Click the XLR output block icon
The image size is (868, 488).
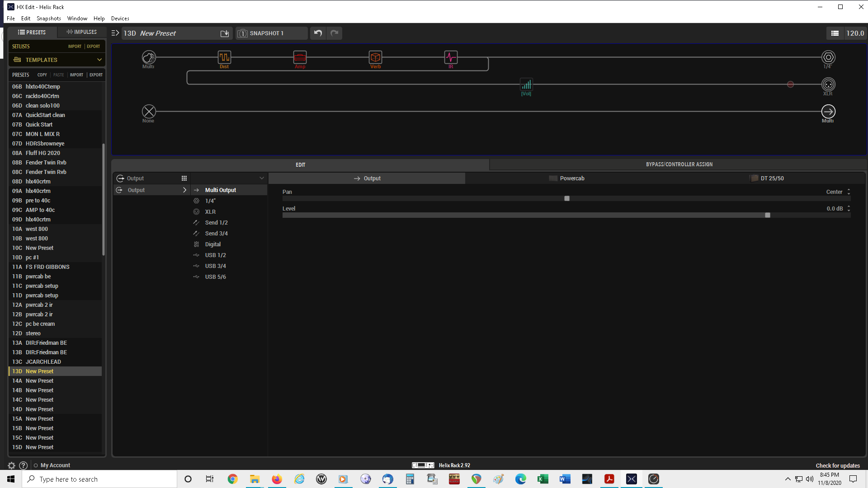tap(828, 84)
